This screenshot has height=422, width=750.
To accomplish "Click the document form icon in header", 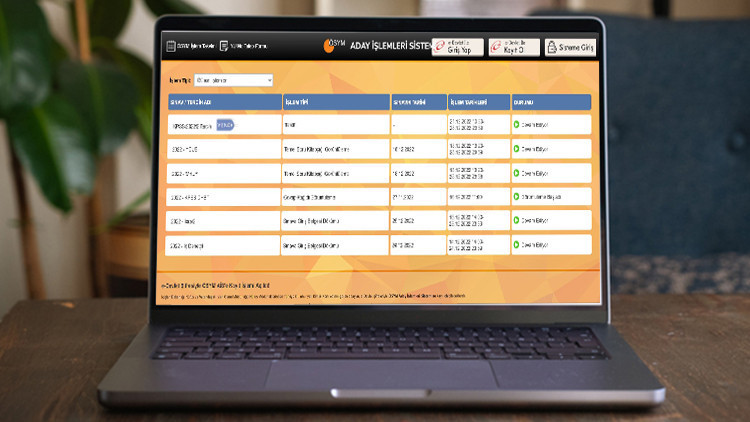I will tap(223, 46).
